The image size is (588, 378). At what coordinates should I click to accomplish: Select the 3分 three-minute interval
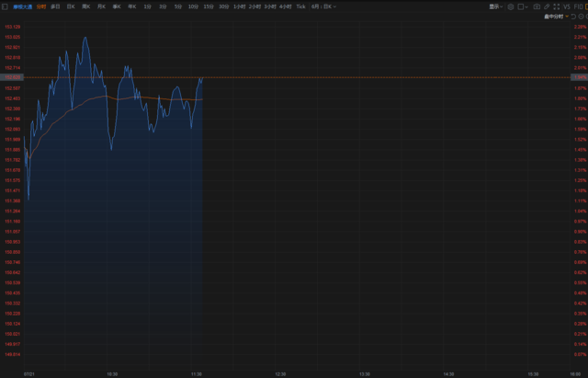(x=163, y=6)
